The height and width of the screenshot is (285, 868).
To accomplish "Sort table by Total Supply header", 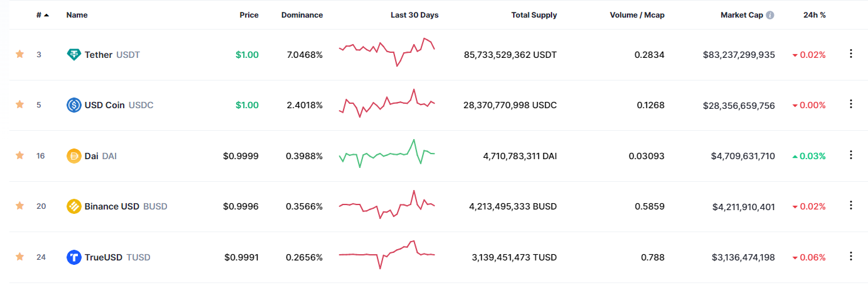I will click(534, 15).
